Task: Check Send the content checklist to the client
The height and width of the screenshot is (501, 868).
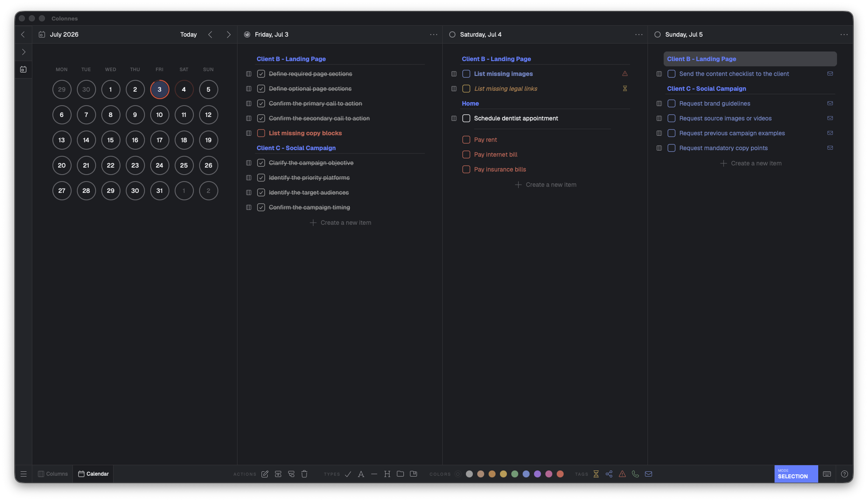Action: pyautogui.click(x=672, y=74)
